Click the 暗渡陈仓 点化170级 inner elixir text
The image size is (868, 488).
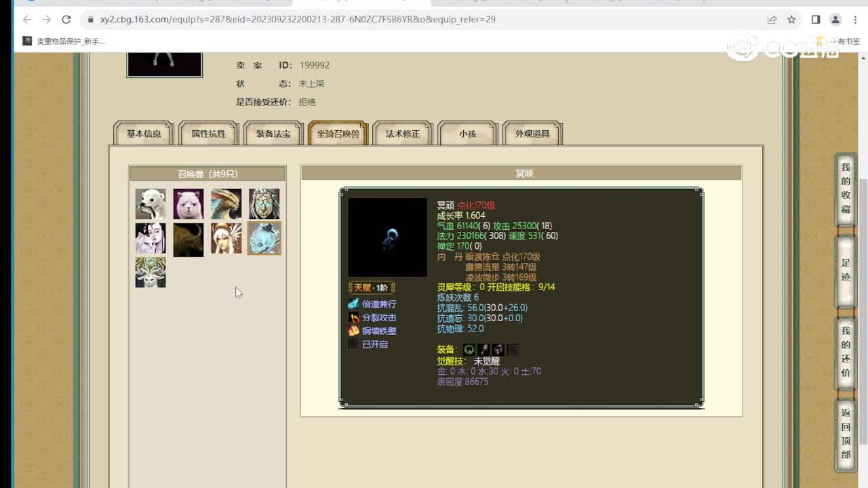[502, 257]
